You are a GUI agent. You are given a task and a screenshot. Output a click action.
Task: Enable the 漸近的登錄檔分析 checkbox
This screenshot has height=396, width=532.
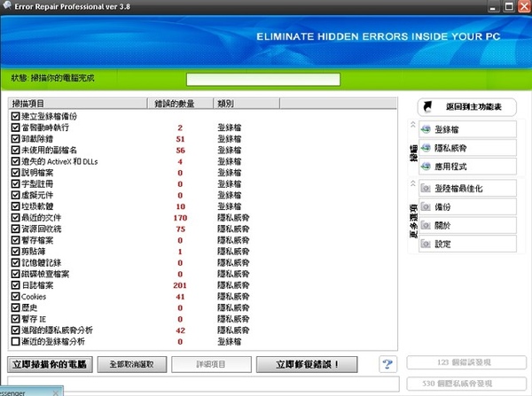coord(15,341)
